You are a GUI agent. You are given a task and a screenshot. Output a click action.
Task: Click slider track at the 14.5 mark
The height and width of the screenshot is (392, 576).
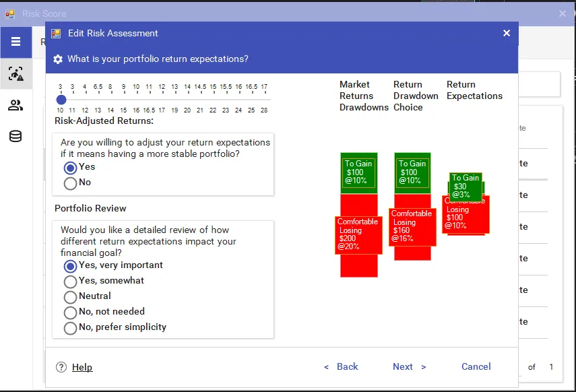pos(200,100)
